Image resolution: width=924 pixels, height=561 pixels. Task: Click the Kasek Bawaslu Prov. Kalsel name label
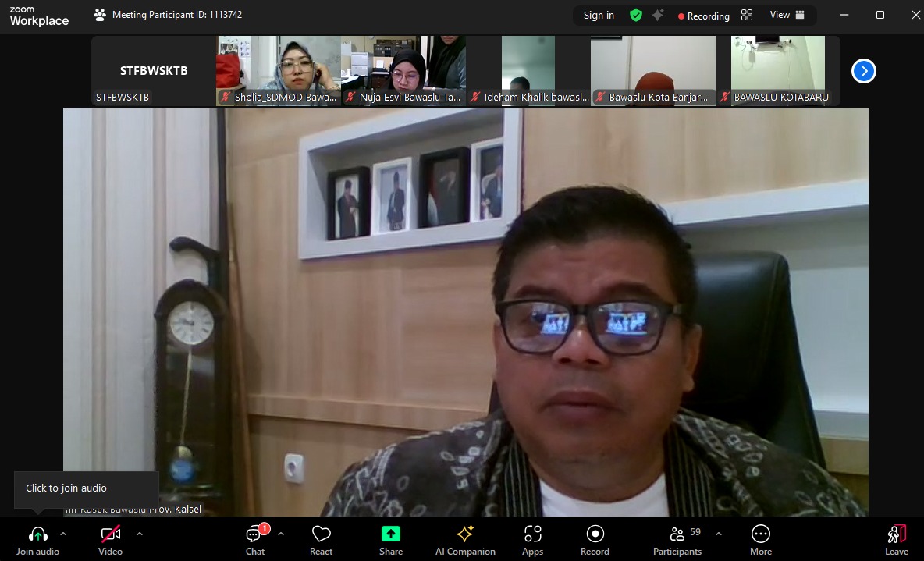coord(140,510)
